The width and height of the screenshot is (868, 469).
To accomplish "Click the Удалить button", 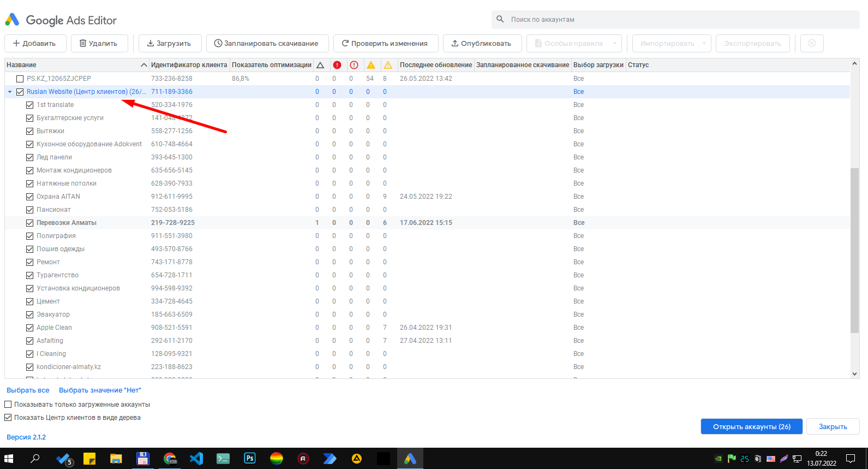I will tap(100, 43).
